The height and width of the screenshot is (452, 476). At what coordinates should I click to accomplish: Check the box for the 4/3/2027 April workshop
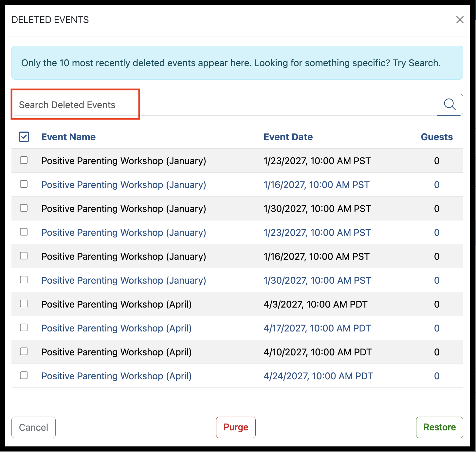24,304
